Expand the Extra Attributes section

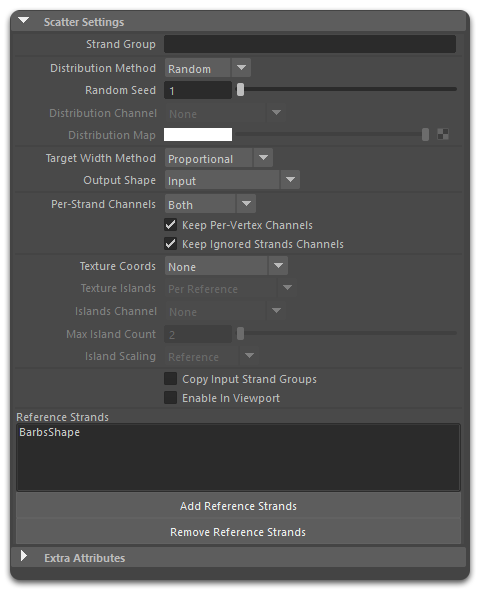24,556
